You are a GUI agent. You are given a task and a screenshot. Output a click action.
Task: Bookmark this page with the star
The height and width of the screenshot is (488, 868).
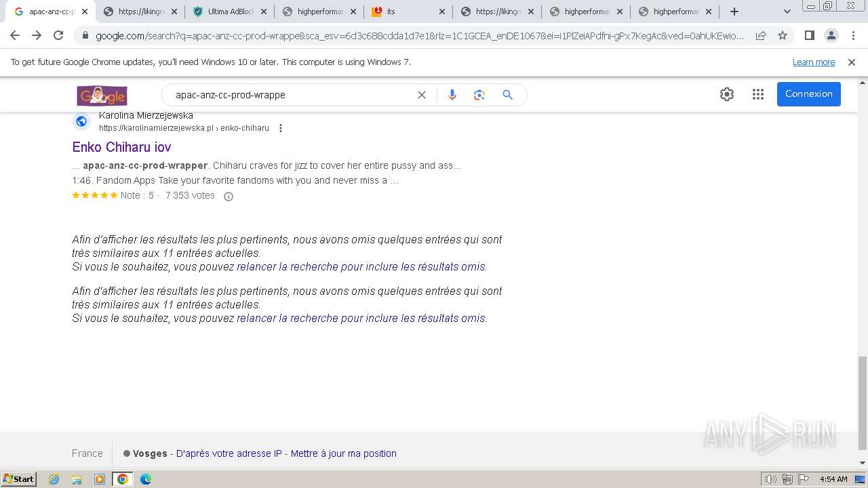[x=783, y=35]
